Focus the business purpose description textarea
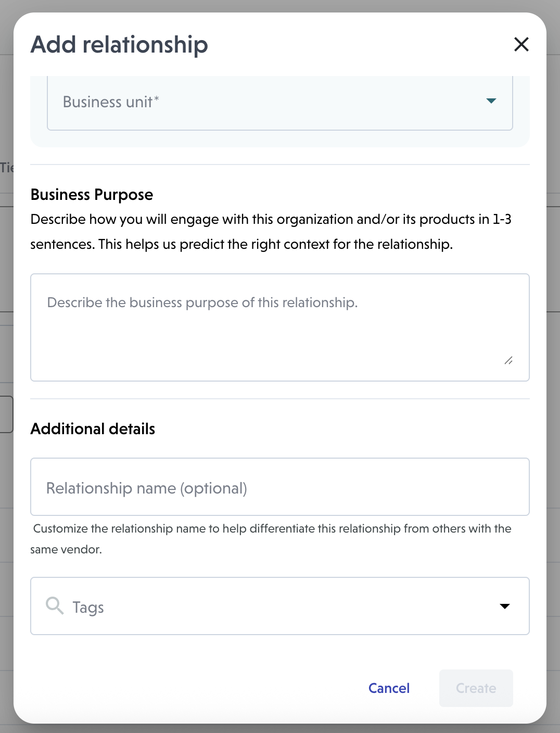 279,327
